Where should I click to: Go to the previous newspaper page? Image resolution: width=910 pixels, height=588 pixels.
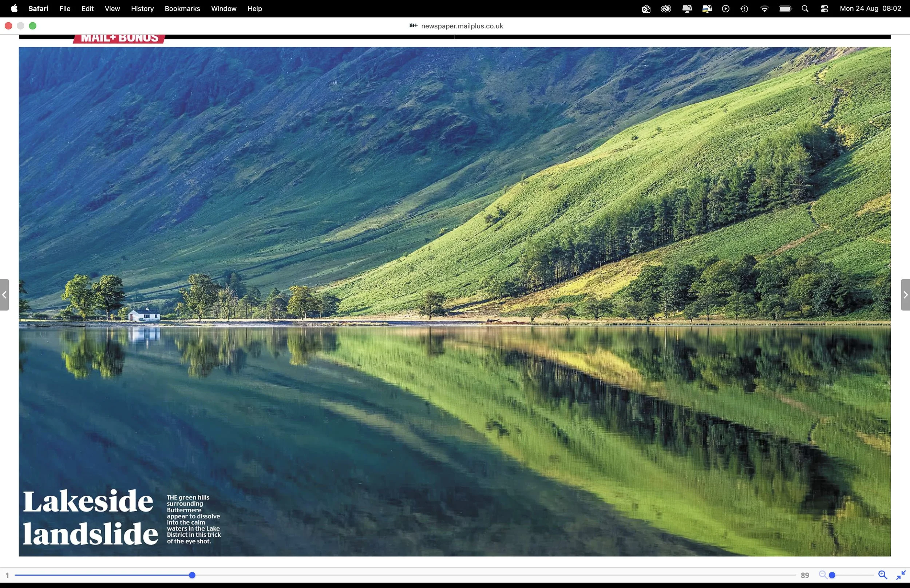4,294
